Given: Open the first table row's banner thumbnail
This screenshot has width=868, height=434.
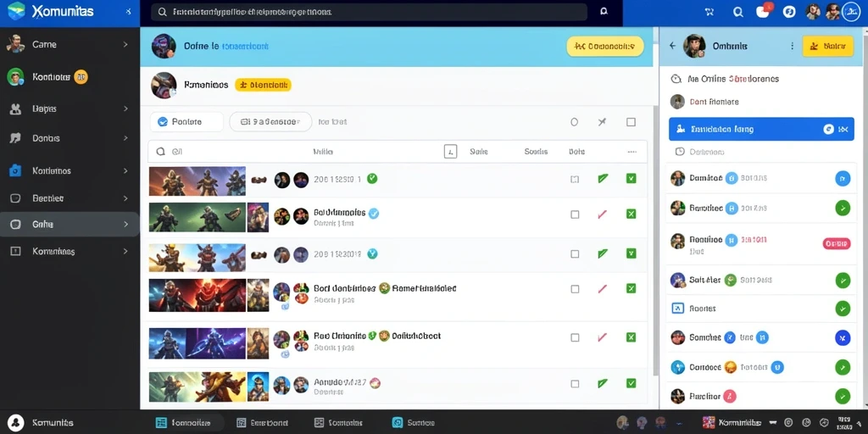Looking at the screenshot, I should coord(197,181).
